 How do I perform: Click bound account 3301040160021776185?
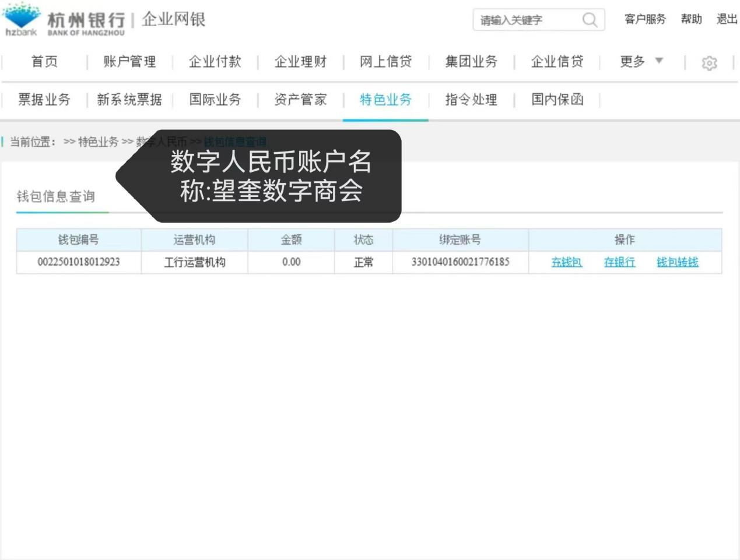click(461, 262)
